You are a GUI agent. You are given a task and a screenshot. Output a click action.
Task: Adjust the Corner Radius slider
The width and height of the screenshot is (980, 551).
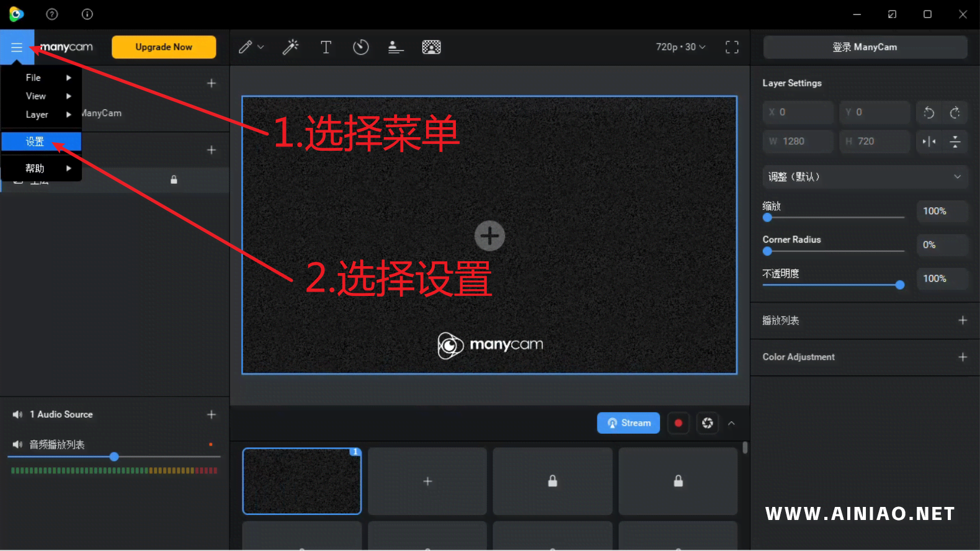click(833, 251)
